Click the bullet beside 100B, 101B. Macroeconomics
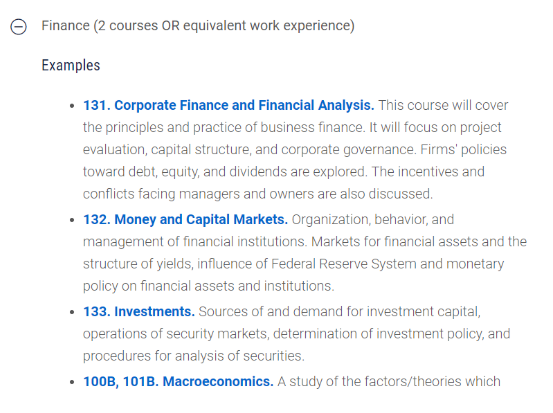Viewport: 553px width, 413px height. click(x=72, y=382)
